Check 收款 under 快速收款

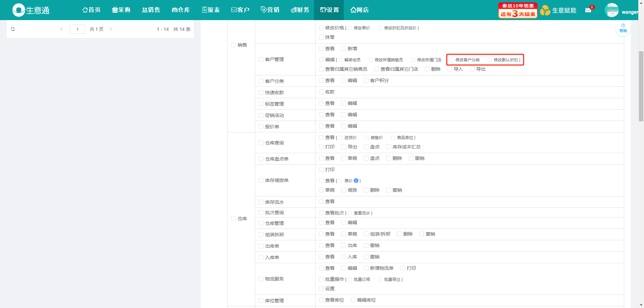321,92
